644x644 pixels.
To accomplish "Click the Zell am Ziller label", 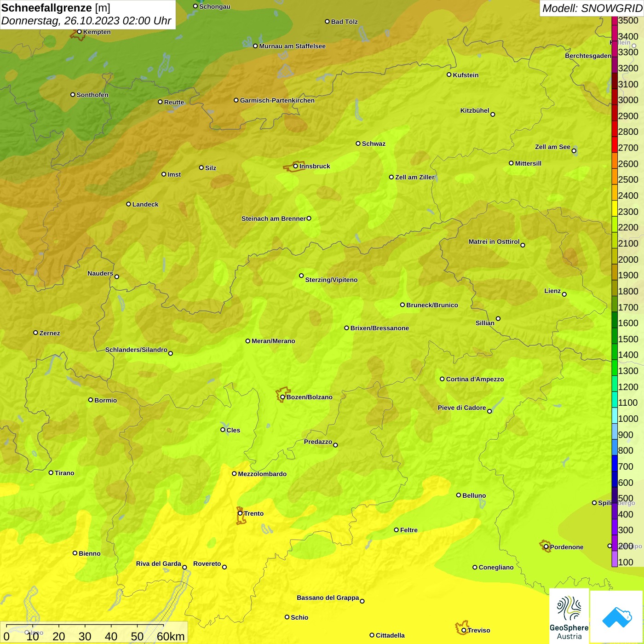I will (x=414, y=177).
